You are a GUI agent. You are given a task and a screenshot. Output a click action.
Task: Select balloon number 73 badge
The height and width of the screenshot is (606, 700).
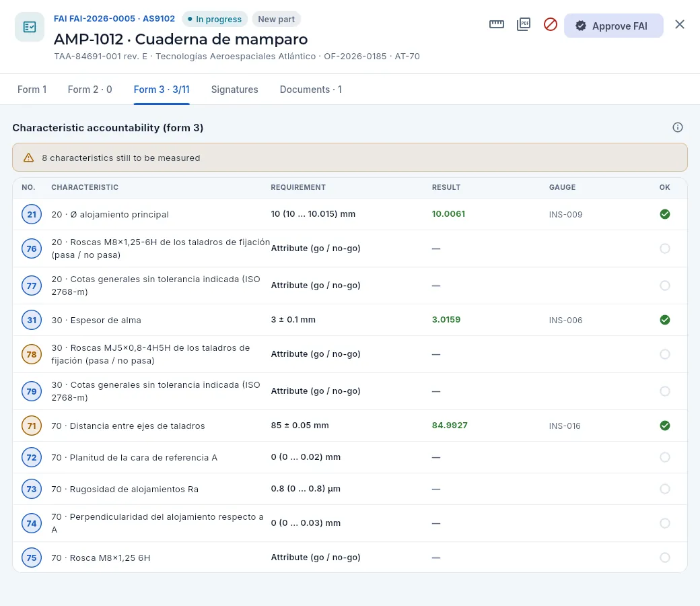pos(32,490)
